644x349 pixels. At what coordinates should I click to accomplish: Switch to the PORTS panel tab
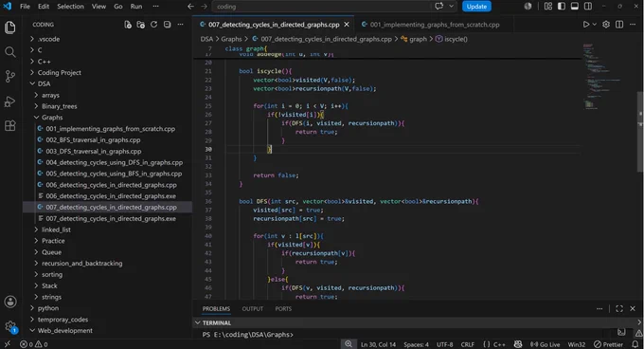pyautogui.click(x=283, y=309)
